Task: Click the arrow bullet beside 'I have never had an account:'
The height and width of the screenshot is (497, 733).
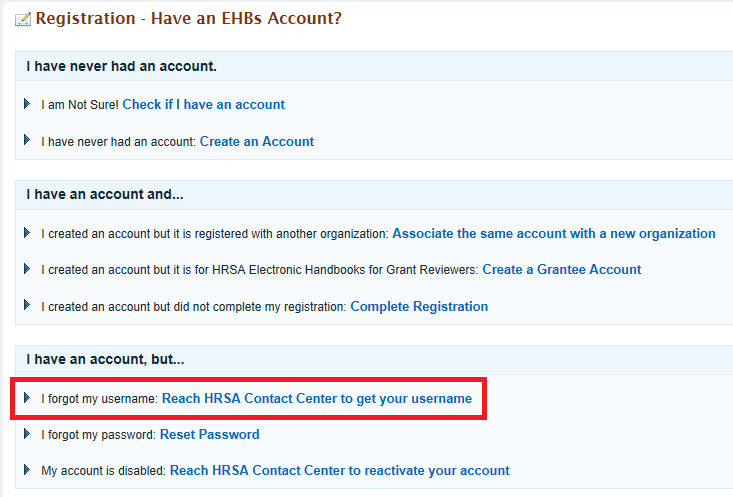Action: pos(27,140)
